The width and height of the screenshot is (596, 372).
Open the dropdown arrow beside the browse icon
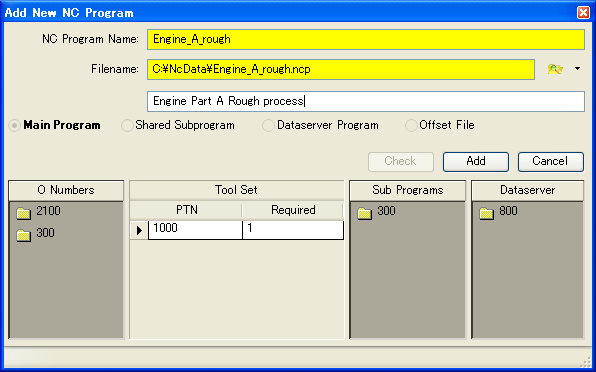(x=577, y=69)
